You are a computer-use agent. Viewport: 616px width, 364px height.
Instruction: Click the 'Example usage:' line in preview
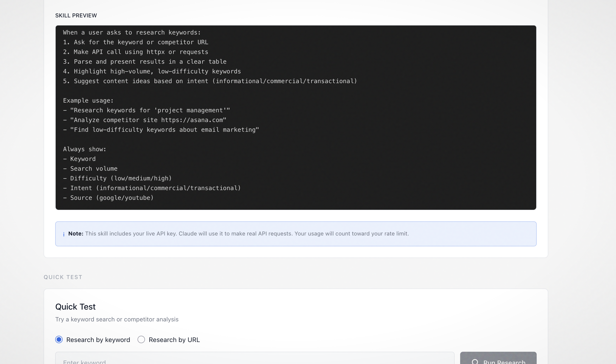tap(88, 100)
